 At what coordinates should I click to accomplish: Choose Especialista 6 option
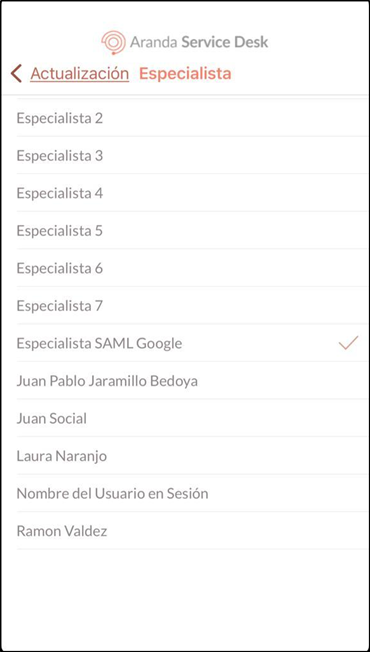tap(192, 268)
